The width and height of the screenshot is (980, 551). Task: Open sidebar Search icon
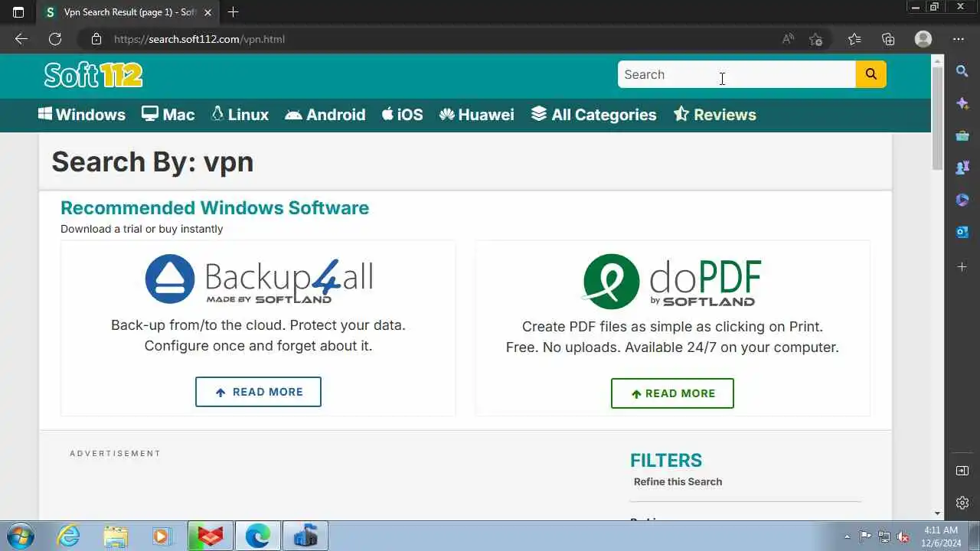[x=962, y=71]
